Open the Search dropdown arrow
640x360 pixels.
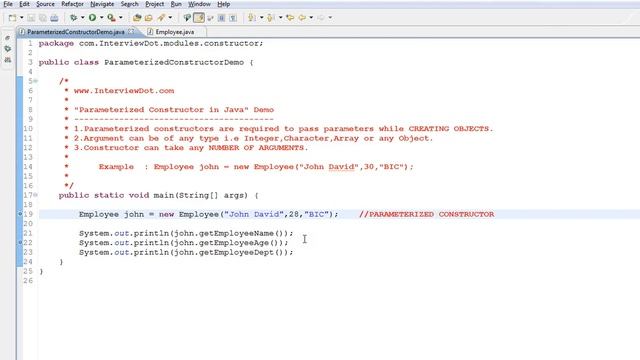(170, 18)
